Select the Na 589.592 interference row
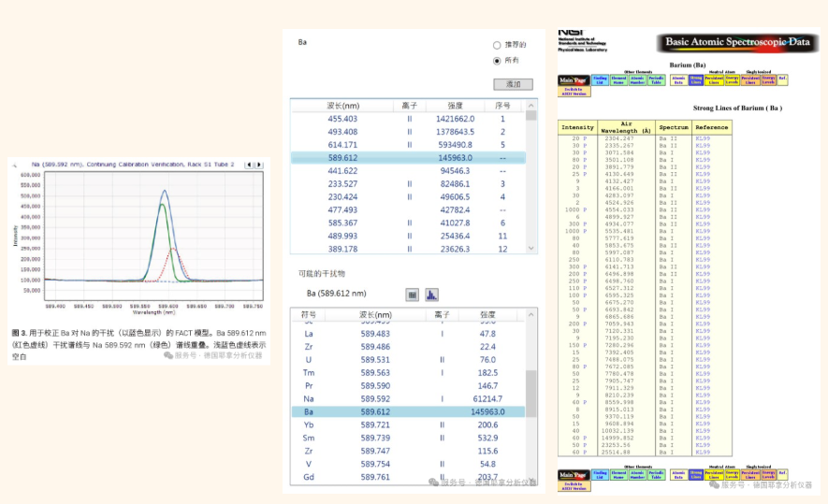The width and height of the screenshot is (828, 504). [412, 398]
